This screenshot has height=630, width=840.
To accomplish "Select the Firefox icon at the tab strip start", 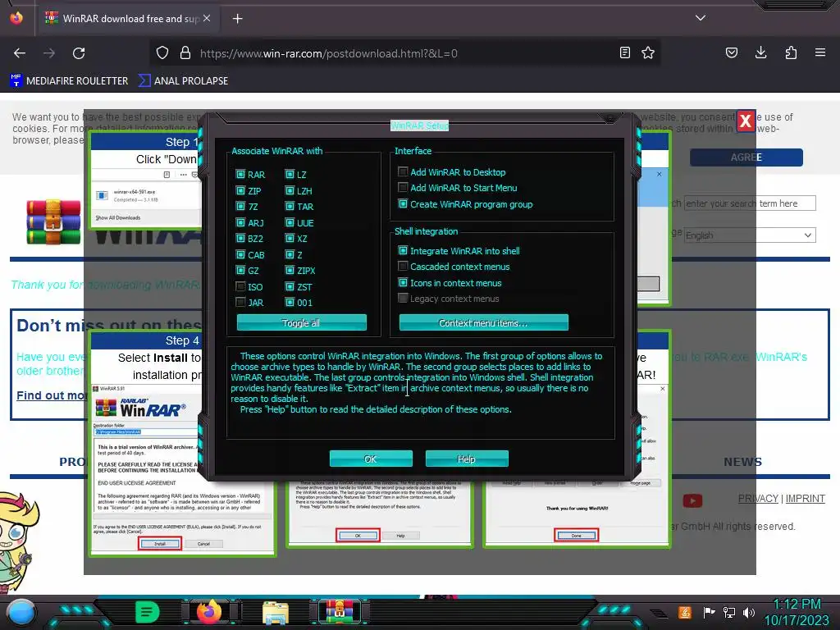I will (x=16, y=18).
